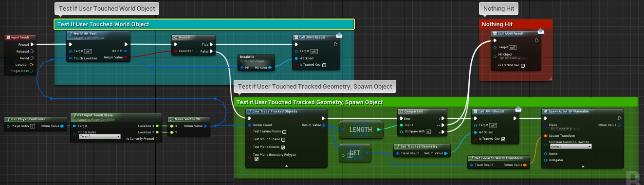
Task: Click the Is Currently Pressed output pin
Action: [x=158, y=139]
